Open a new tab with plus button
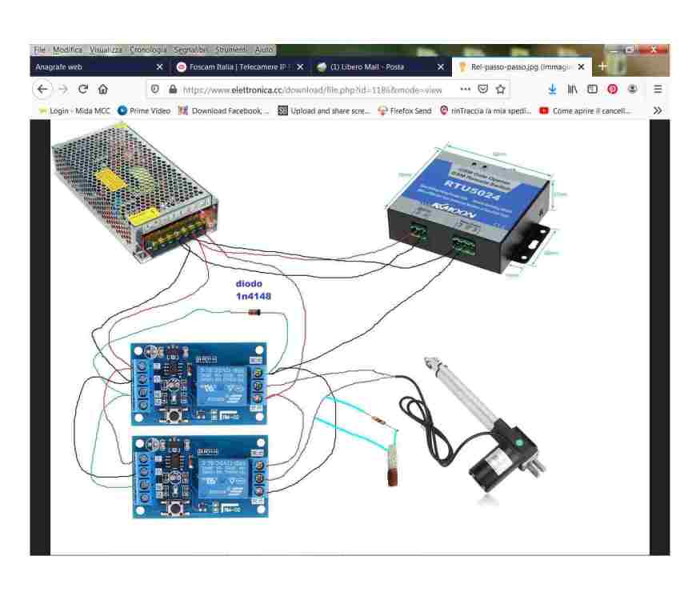The width and height of the screenshot is (700, 600). click(602, 66)
